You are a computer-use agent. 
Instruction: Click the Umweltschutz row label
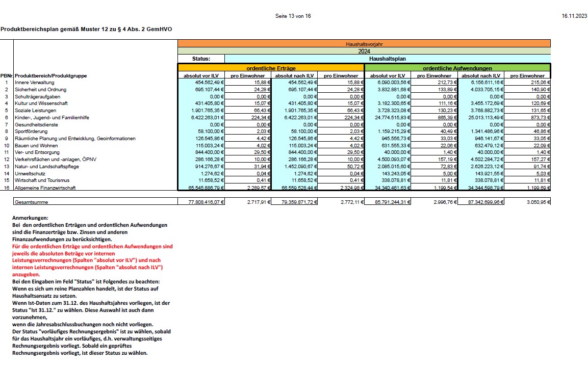[x=30, y=173]
